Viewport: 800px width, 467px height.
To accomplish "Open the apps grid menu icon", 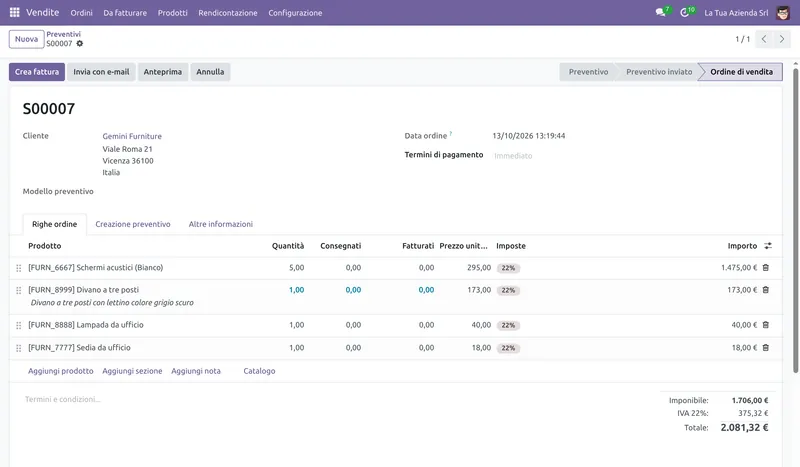I will [x=14, y=12].
